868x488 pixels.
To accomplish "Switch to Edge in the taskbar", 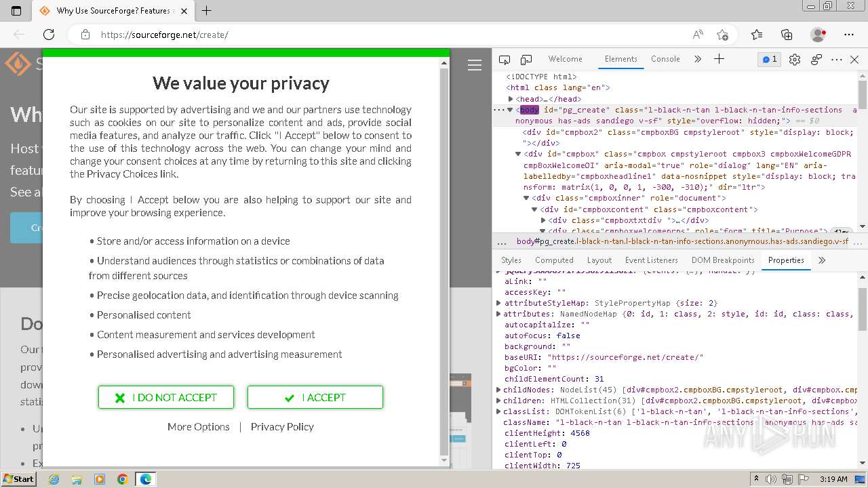I will tap(146, 479).
